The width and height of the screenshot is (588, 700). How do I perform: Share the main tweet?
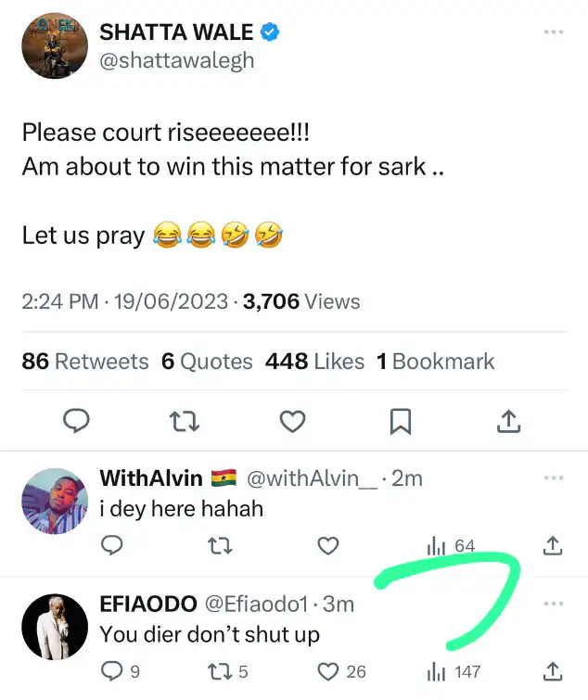(x=507, y=422)
